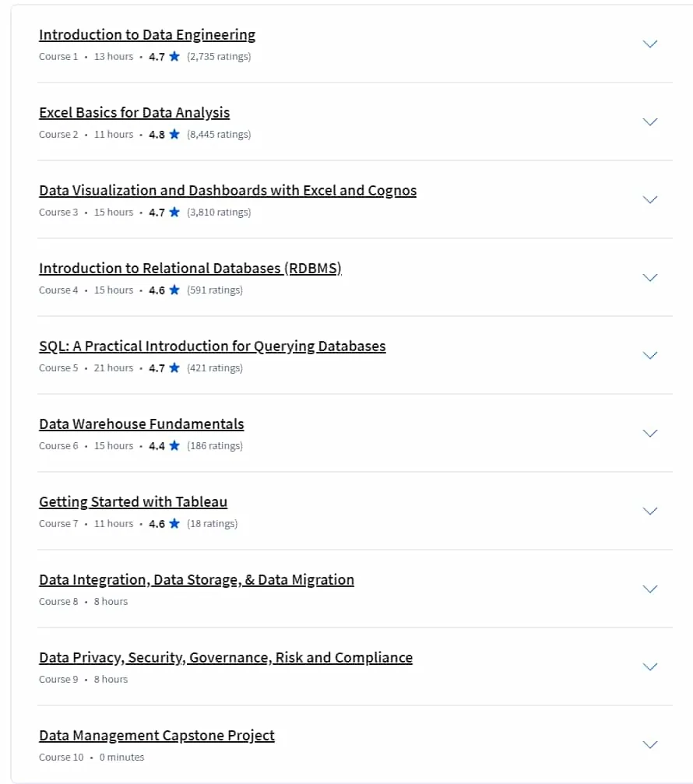
Task: Expand Excel Basics for Data Analysis chevron
Action: click(x=649, y=122)
